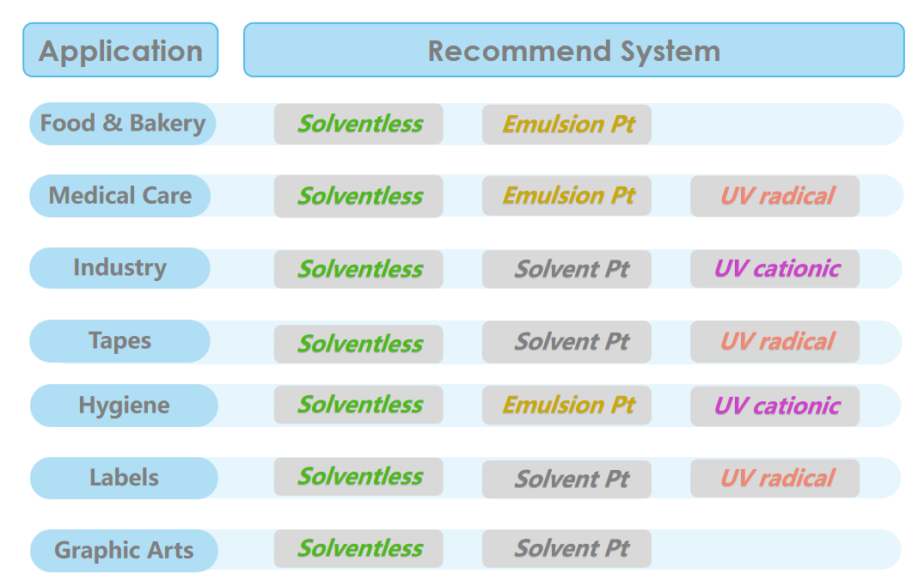Click Solvent Pt in the Industry row
The width and height of the screenshot is (924, 580).
pyautogui.click(x=566, y=269)
